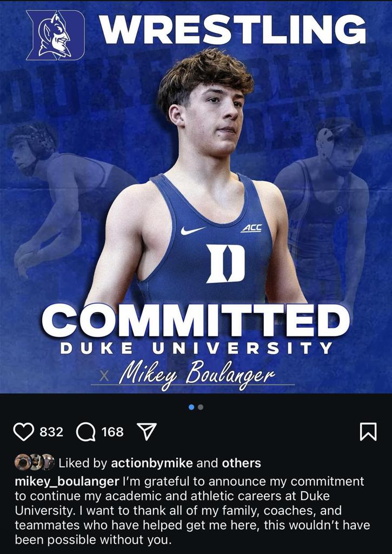Jump to the second carousel slide dot

point(201,407)
